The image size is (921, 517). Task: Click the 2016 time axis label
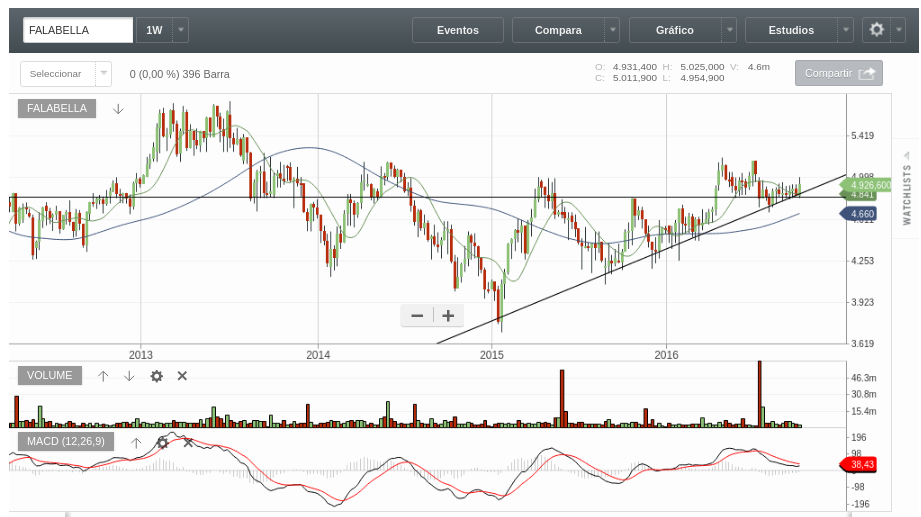[666, 355]
